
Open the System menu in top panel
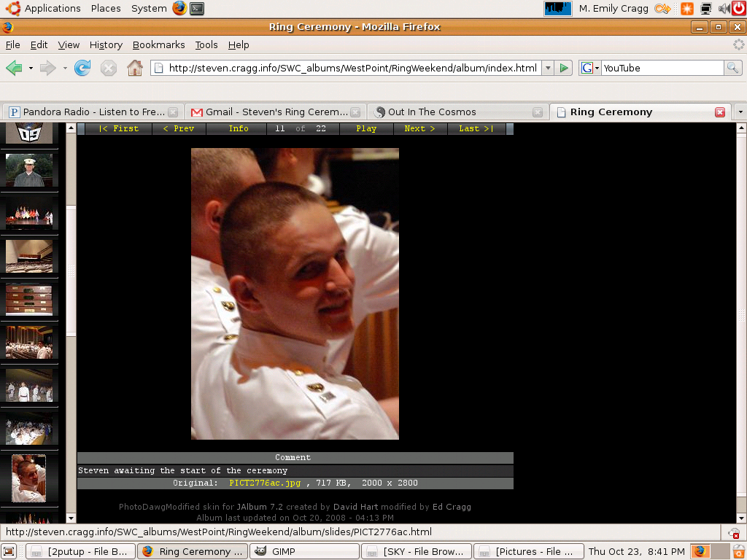149,8
